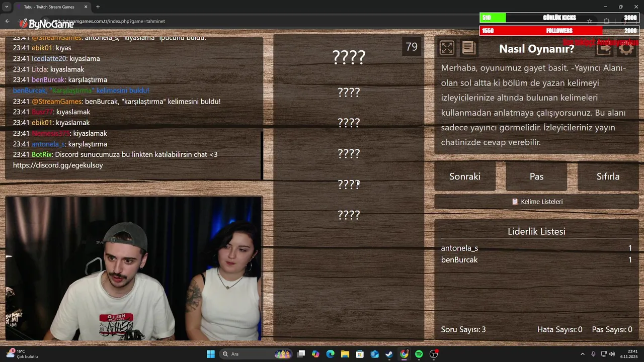Click the taskbar Ara search box
The width and height of the screenshot is (644, 362).
tap(257, 354)
